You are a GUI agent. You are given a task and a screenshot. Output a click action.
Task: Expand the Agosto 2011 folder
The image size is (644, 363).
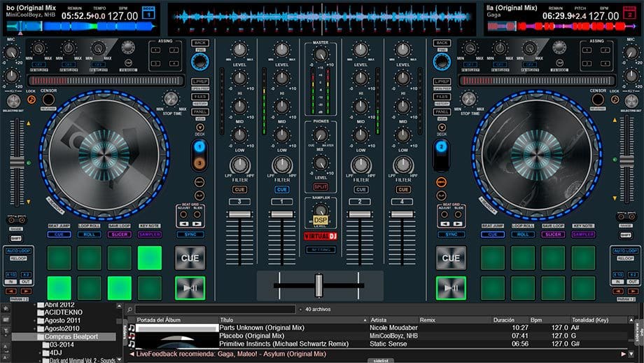[34, 320]
